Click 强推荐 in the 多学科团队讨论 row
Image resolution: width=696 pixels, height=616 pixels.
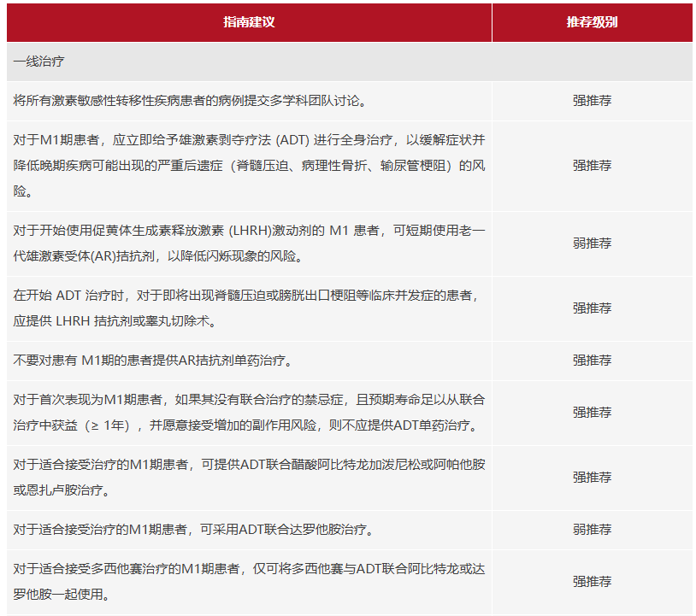pyautogui.click(x=592, y=101)
